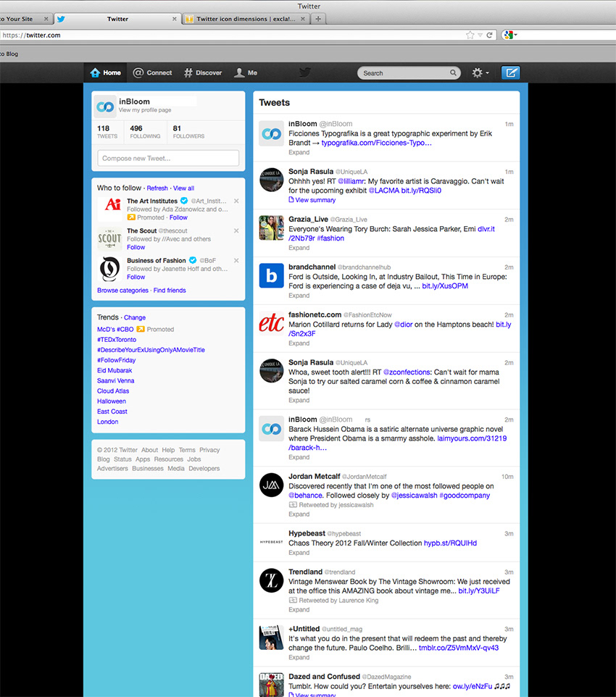The height and width of the screenshot is (697, 616).
Task: Open the Discover tab
Action: 203,72
